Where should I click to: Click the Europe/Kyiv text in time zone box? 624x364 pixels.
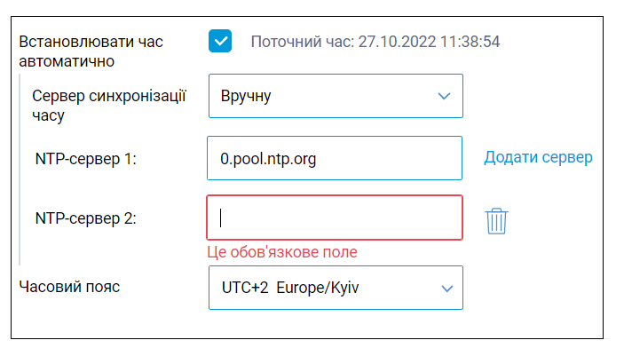click(x=318, y=288)
